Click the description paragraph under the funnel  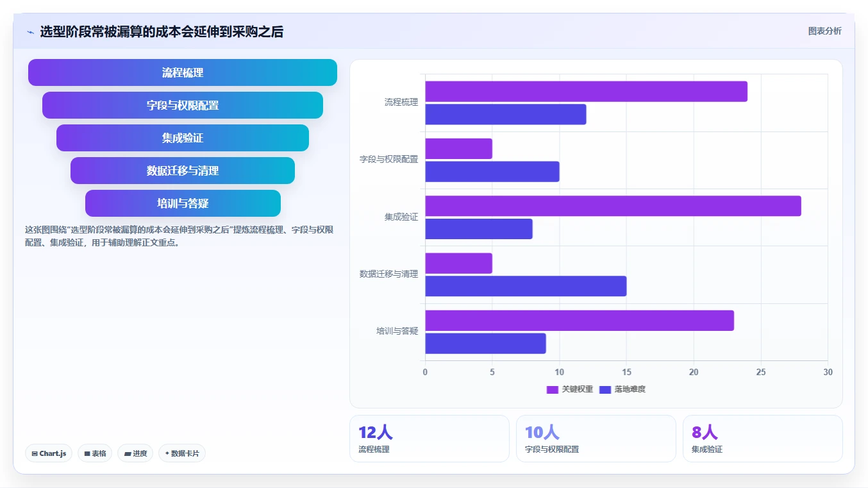pyautogui.click(x=179, y=236)
